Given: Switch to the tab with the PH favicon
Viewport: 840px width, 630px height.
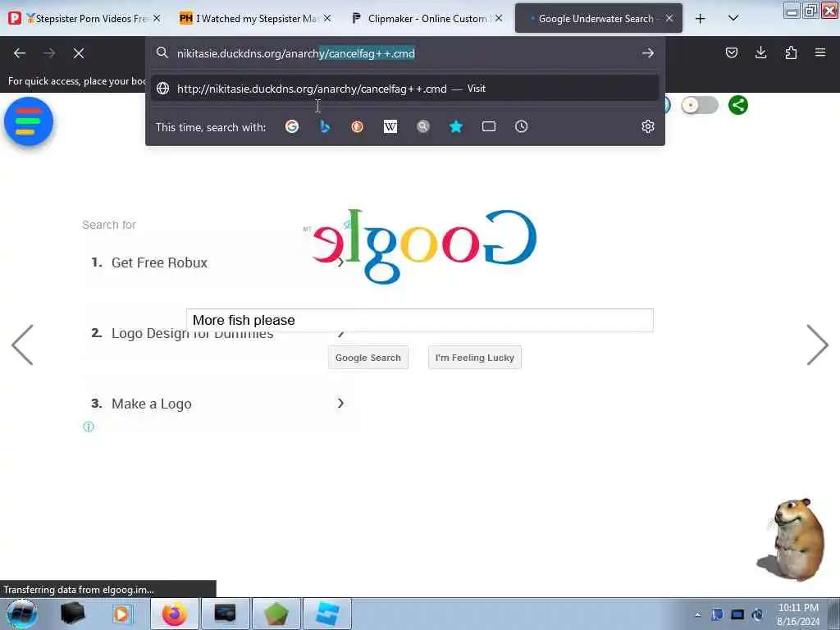Looking at the screenshot, I should pos(255,18).
